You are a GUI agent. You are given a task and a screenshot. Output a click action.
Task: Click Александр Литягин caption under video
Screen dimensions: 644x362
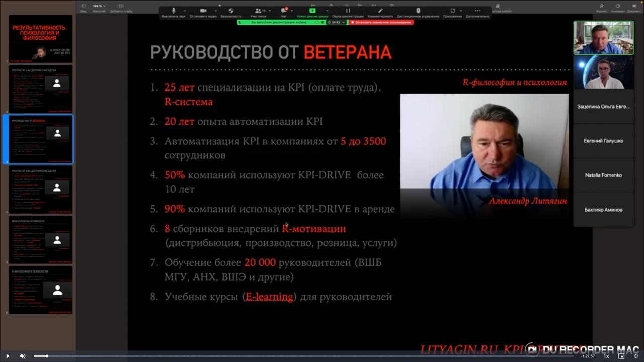tap(528, 201)
